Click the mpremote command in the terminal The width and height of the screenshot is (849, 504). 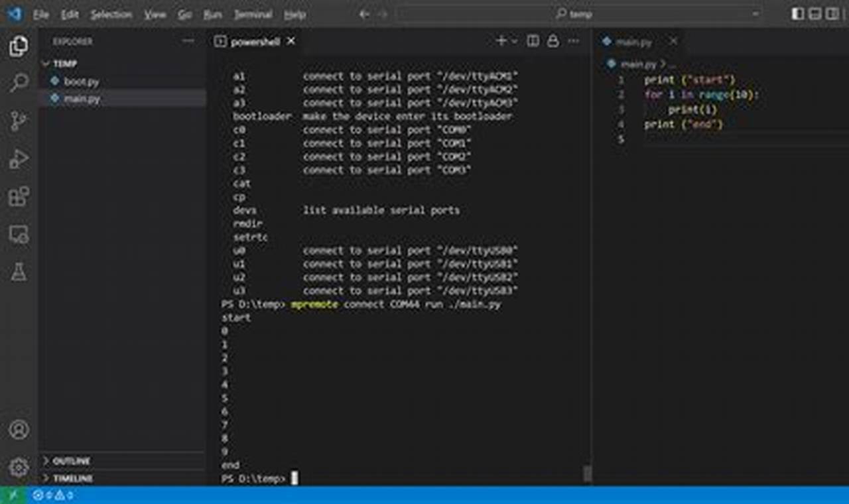pos(314,304)
